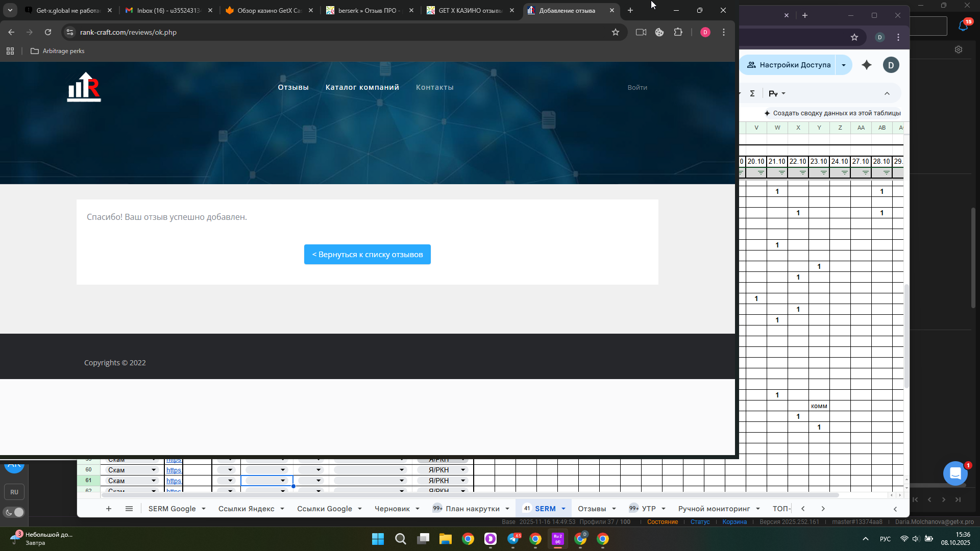Bookmark this page with star icon

pyautogui.click(x=616, y=32)
